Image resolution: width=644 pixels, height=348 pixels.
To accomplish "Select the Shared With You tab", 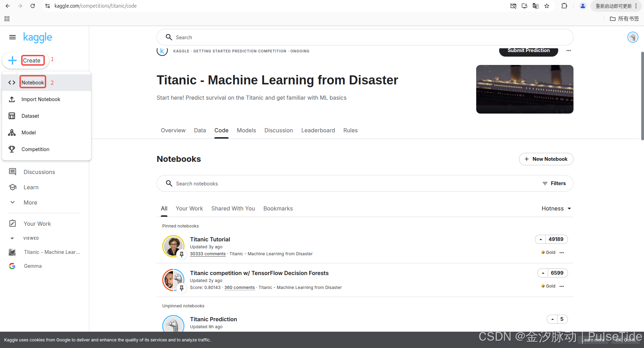I will click(233, 208).
